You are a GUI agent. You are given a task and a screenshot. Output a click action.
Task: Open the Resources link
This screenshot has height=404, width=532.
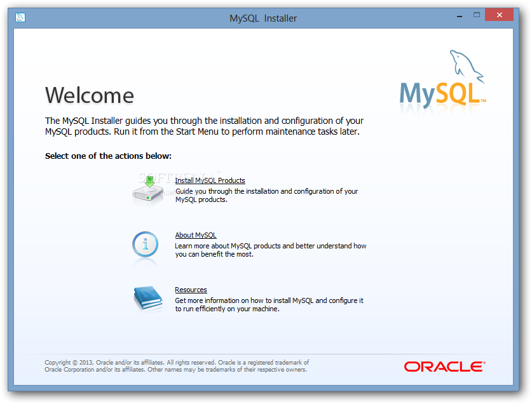pos(191,290)
